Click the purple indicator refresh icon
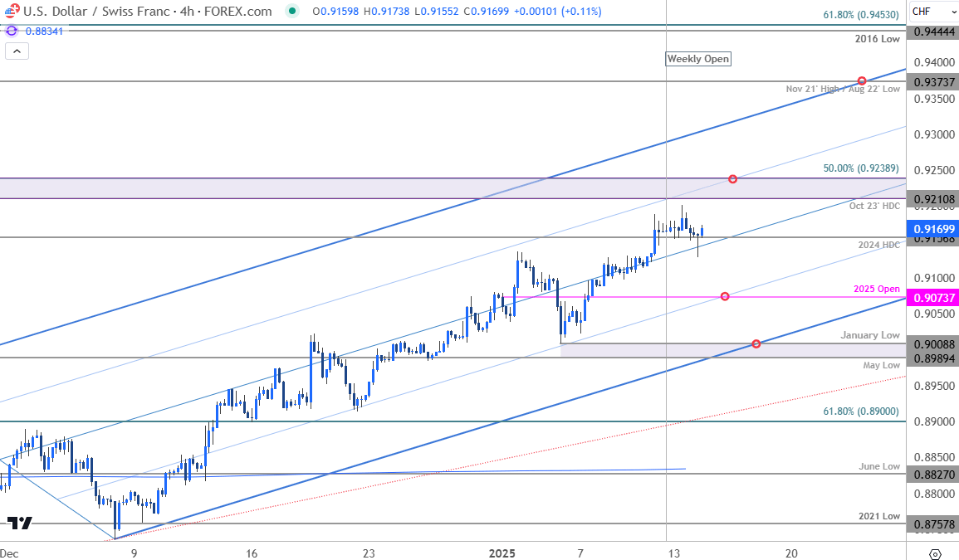Viewport: 959px width, 560px height. 11,31
